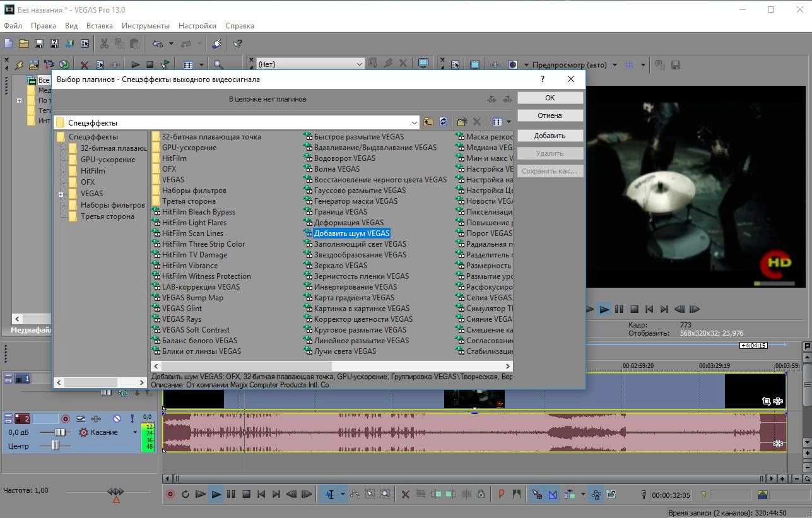The height and width of the screenshot is (518, 812).
Task: Toggle Loop Playback in the transport bar
Action: 185,494
